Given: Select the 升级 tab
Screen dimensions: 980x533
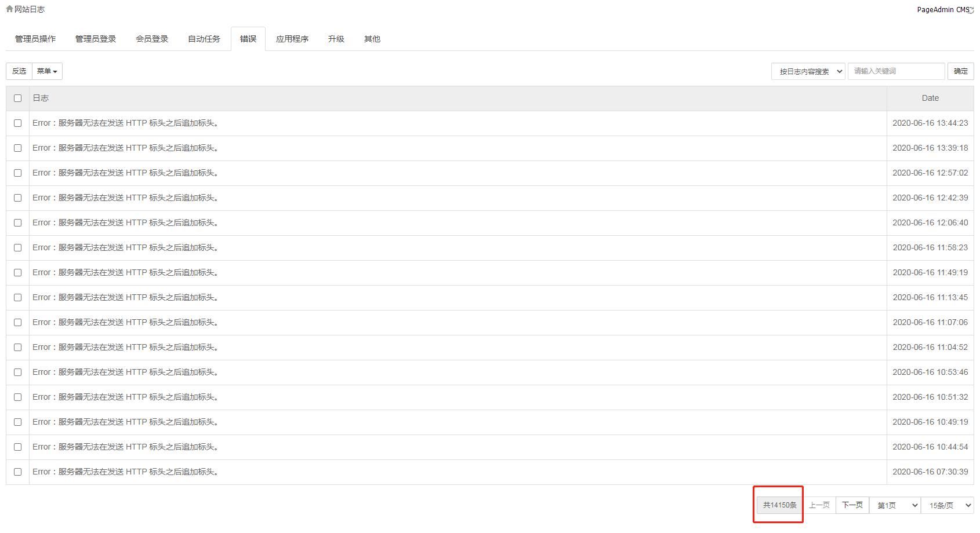Looking at the screenshot, I should (x=336, y=39).
